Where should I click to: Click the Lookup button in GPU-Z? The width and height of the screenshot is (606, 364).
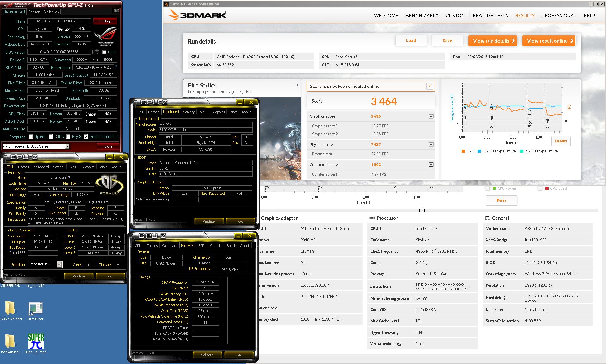pyautogui.click(x=105, y=21)
